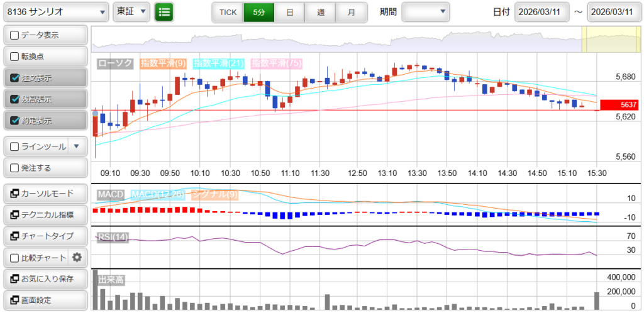Open 画面設定 screen settings
The height and width of the screenshot is (313, 644).
pyautogui.click(x=44, y=300)
